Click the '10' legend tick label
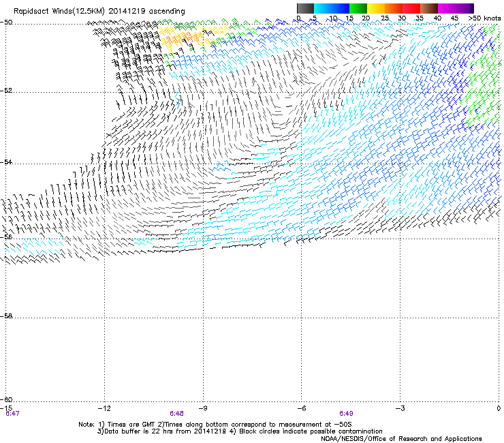Viewport: 504px width, 443px height. pyautogui.click(x=333, y=18)
